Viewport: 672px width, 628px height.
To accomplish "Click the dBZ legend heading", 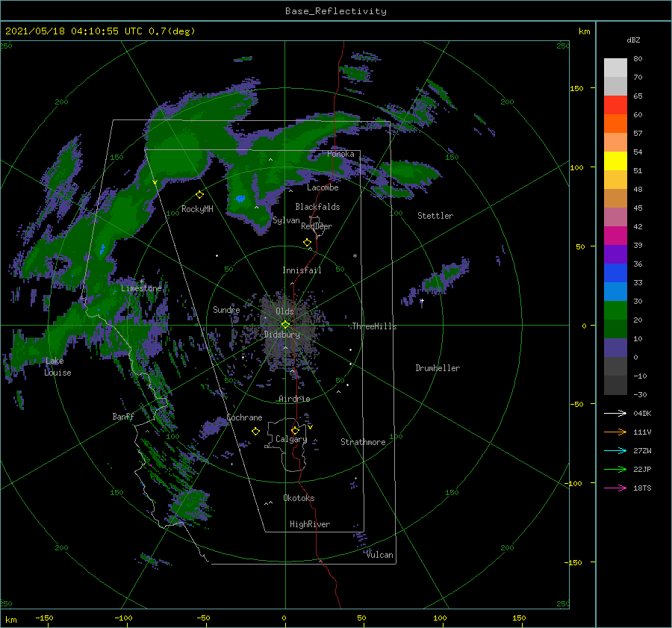I will tap(633, 40).
